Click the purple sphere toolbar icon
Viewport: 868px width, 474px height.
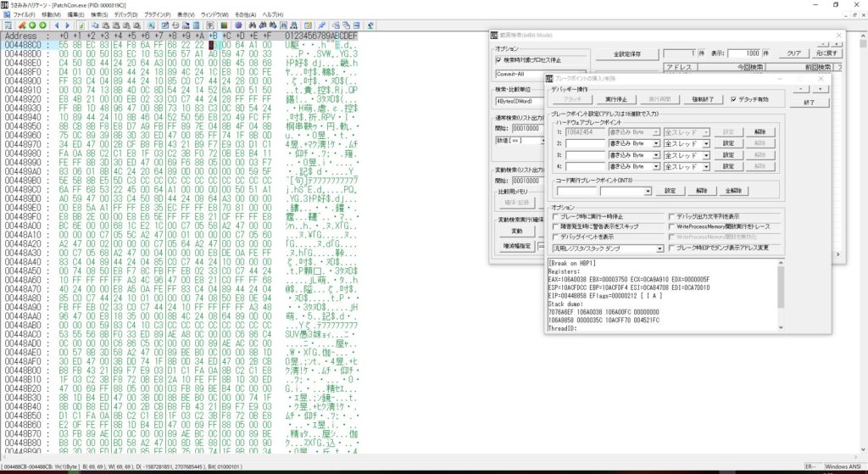click(238, 25)
